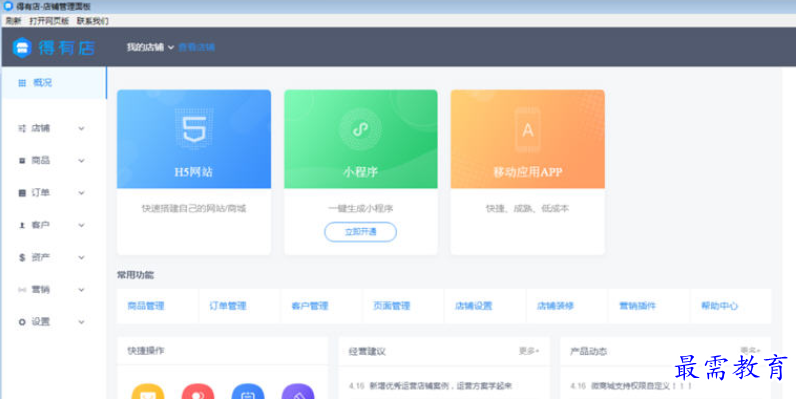This screenshot has height=399, width=796.
Task: Click the 营销 sidebar icon
Action: click(22, 289)
